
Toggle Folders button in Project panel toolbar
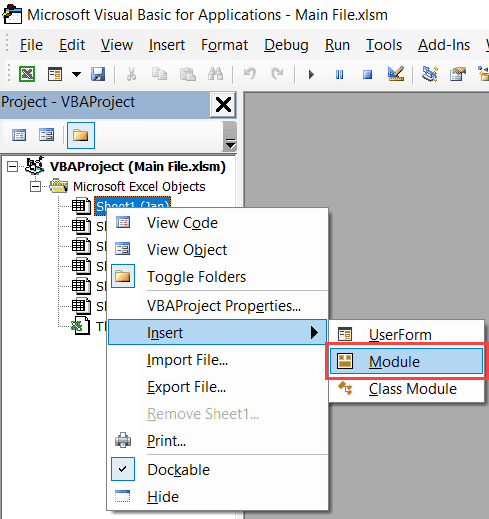(x=81, y=135)
